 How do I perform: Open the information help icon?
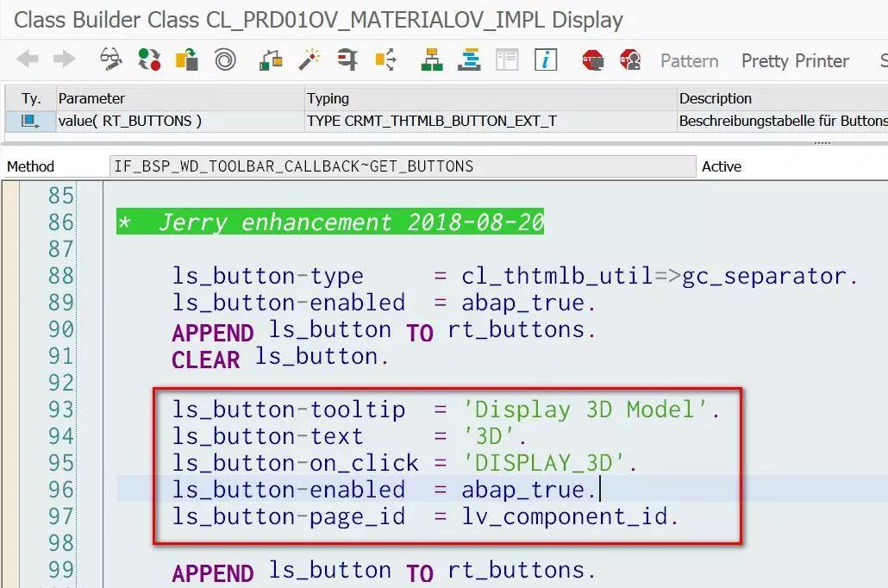click(546, 59)
